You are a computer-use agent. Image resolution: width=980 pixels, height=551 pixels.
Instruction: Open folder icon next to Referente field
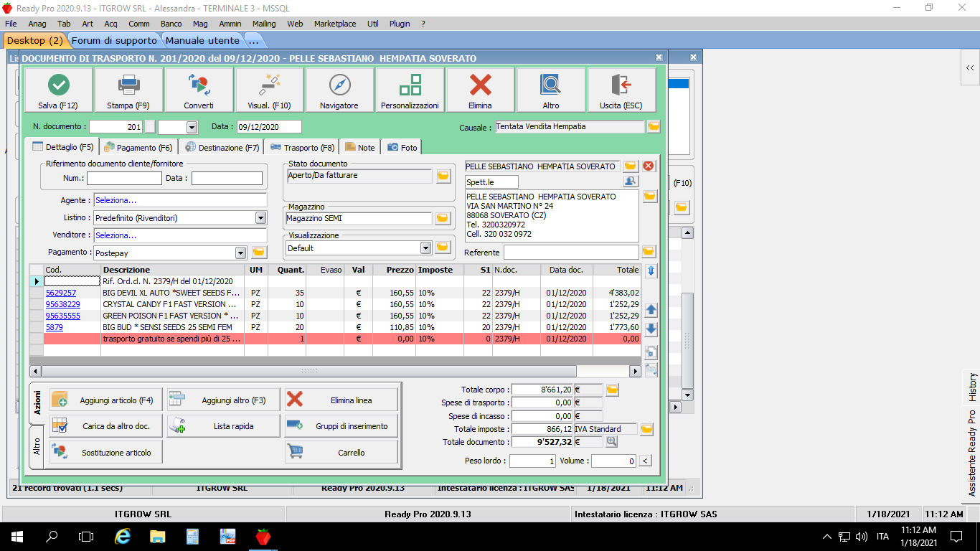(x=649, y=252)
